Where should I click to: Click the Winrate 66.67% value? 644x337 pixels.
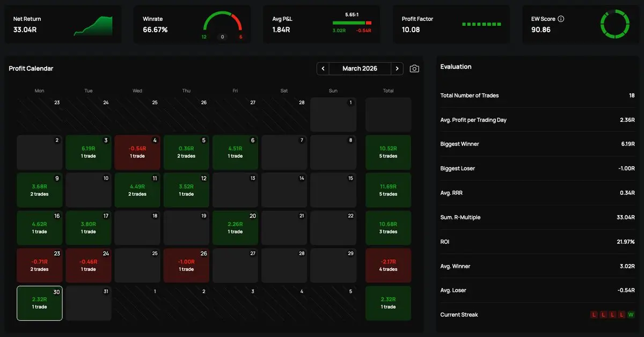point(155,30)
